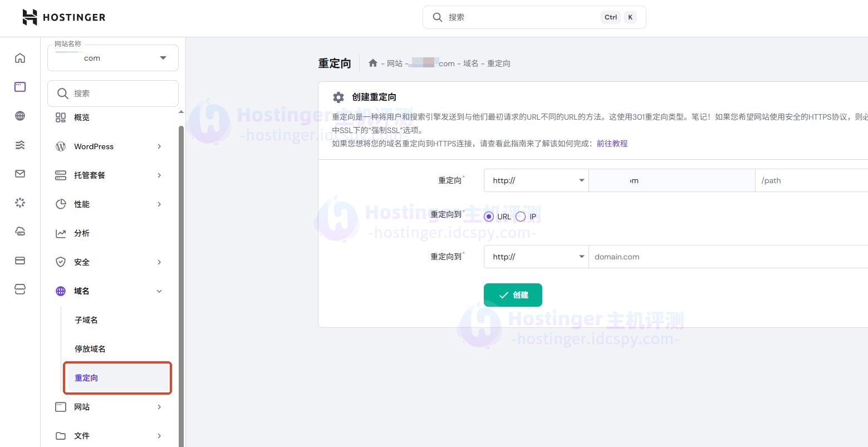Click the email envelope icon in left rail
Image resolution: width=868 pixels, height=447 pixels.
(20, 174)
